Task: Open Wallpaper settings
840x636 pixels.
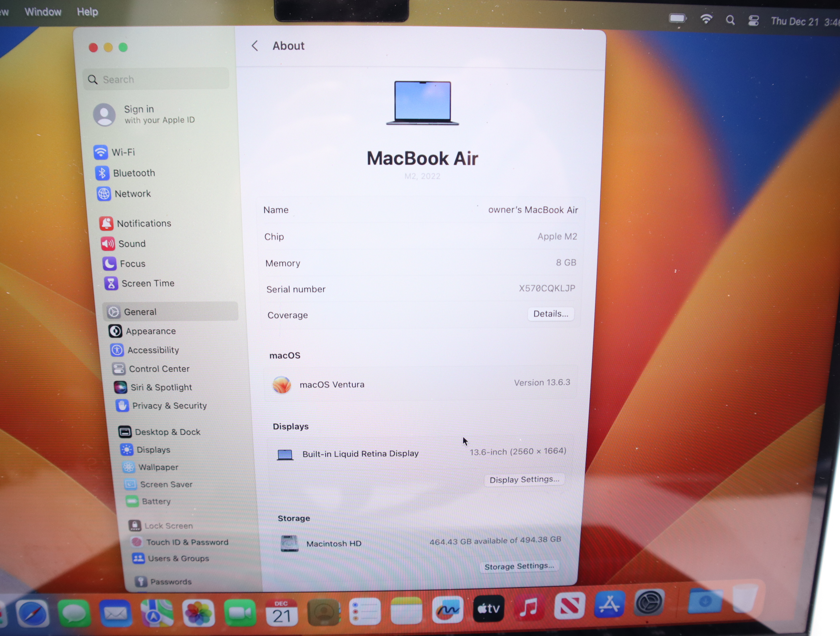Action: pos(150,467)
